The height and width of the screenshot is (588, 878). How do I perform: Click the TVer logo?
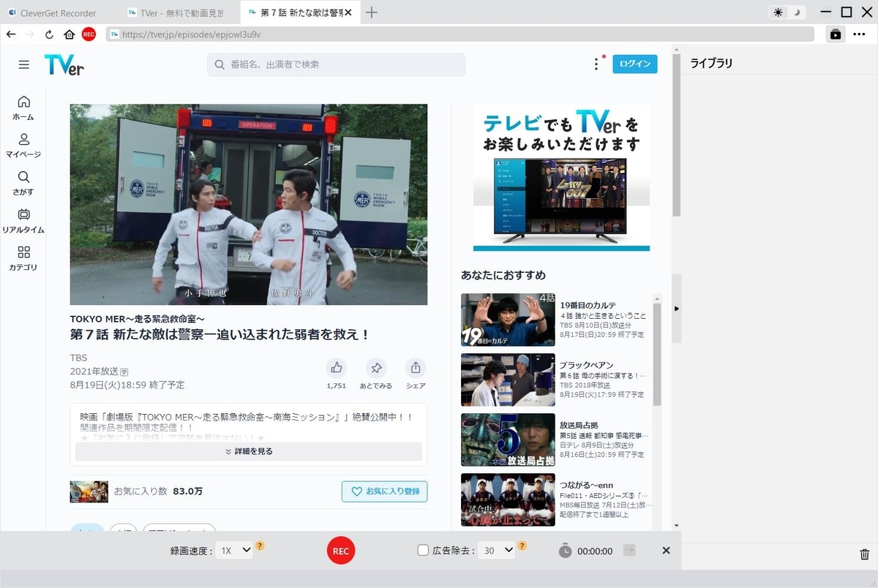click(64, 64)
